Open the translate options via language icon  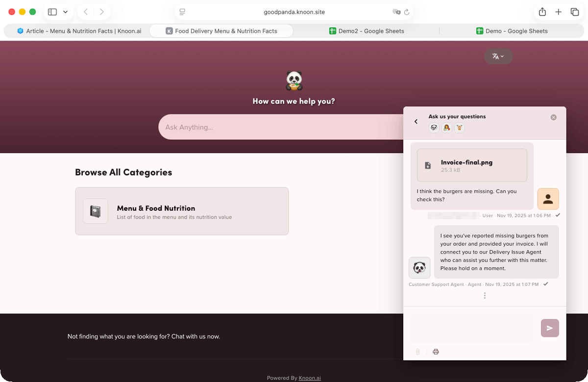click(x=496, y=56)
